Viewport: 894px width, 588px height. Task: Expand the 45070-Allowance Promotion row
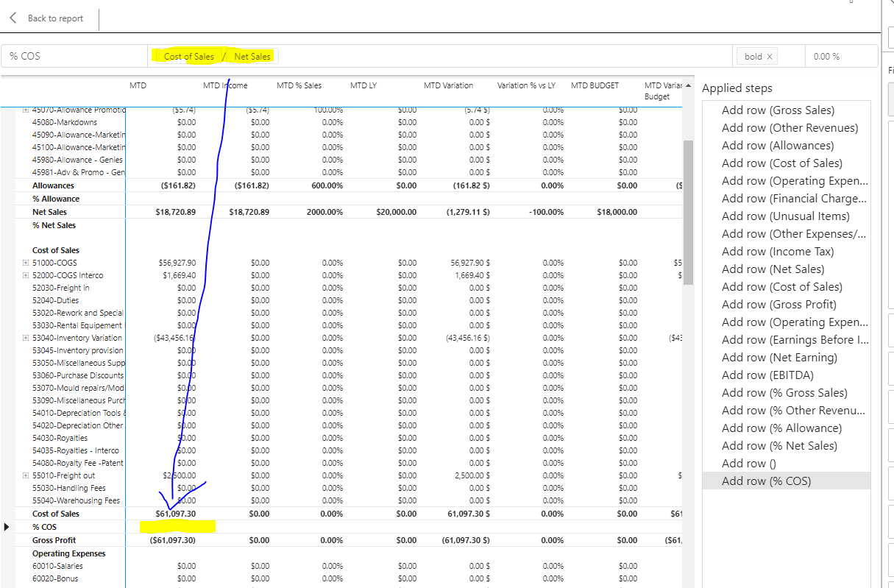pos(26,110)
